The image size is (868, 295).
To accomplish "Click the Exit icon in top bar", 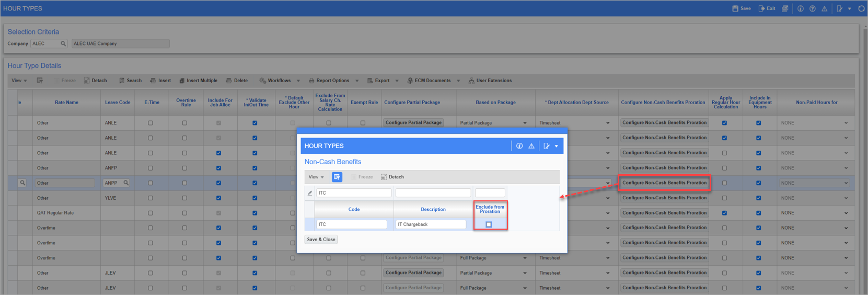I will click(x=761, y=8).
